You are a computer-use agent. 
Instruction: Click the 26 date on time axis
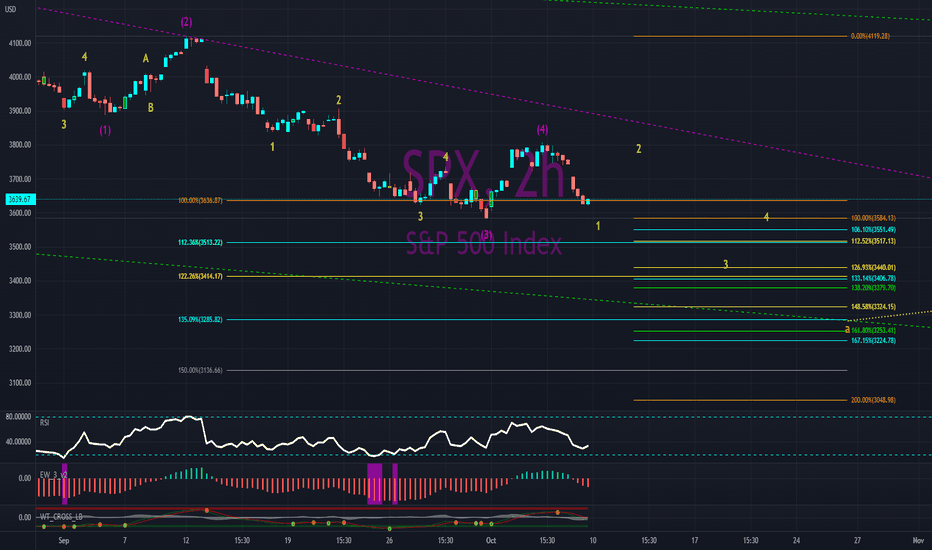[x=389, y=540]
